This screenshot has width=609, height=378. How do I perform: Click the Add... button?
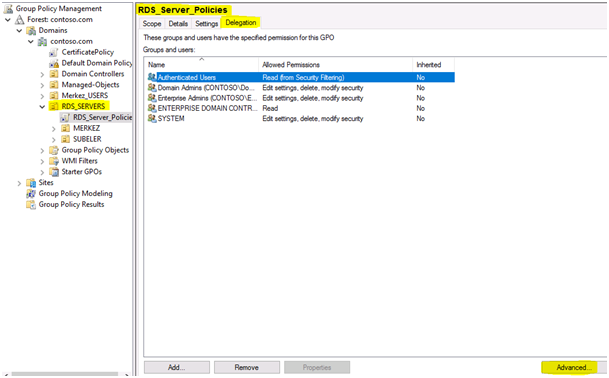coord(177,367)
